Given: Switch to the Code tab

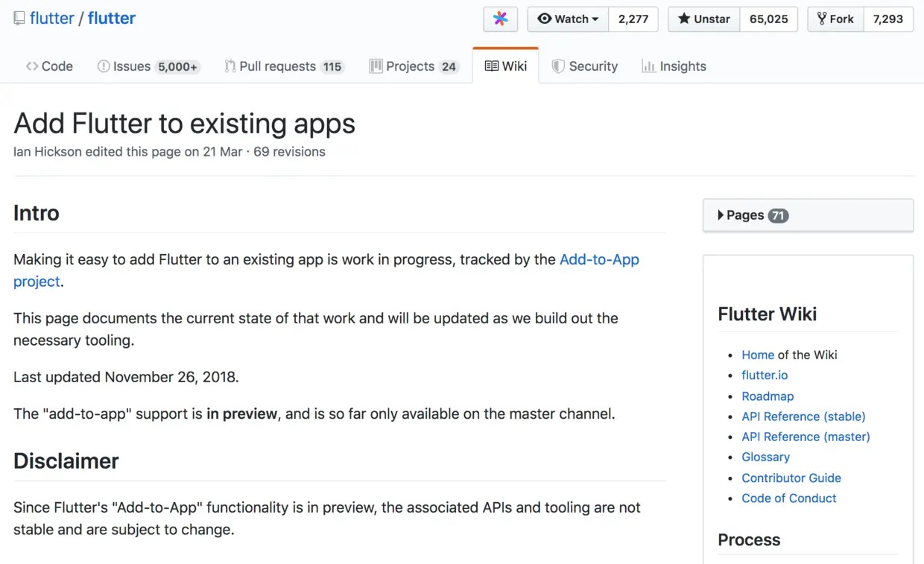Looking at the screenshot, I should tap(49, 66).
